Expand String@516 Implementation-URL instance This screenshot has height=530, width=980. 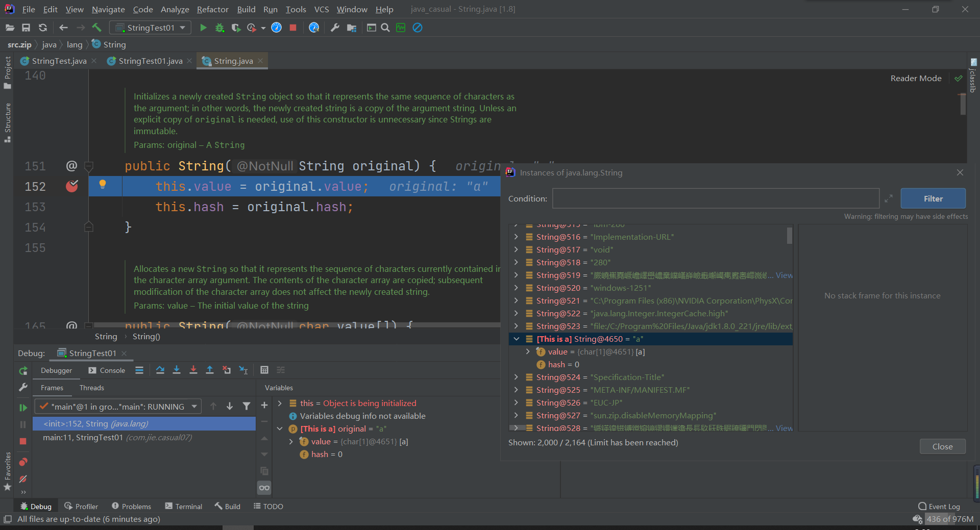516,237
